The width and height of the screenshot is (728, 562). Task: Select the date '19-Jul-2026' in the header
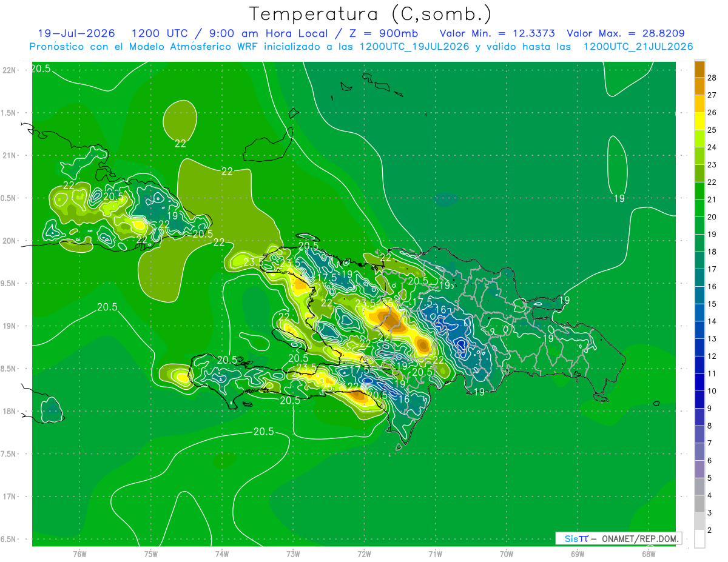(75, 33)
